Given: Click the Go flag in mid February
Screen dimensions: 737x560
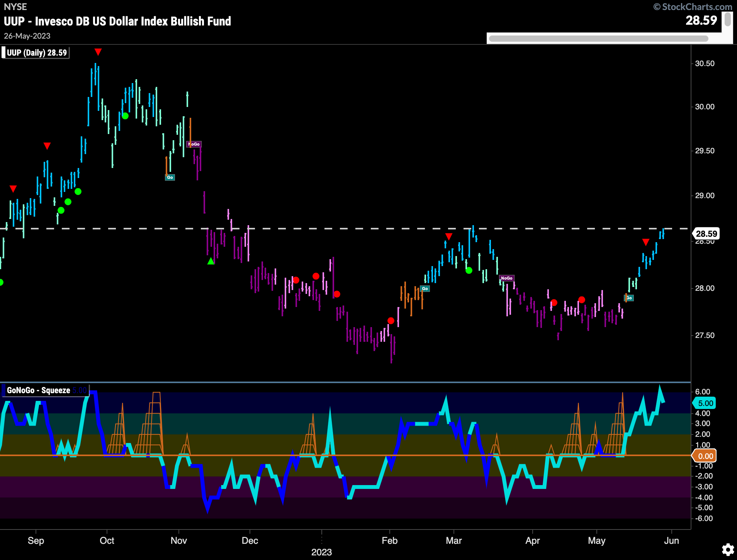Looking at the screenshot, I should (x=425, y=288).
